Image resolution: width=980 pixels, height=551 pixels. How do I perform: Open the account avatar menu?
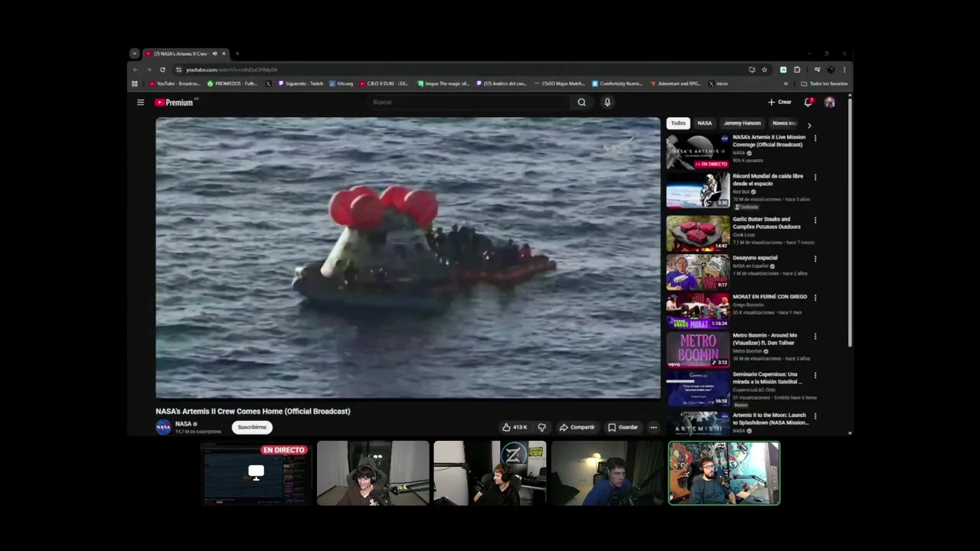(x=829, y=102)
